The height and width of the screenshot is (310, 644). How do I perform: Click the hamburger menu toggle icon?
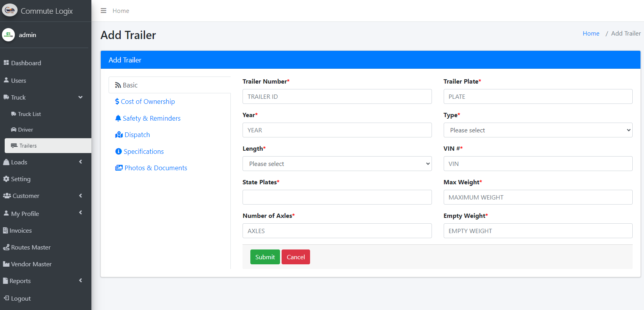(103, 11)
